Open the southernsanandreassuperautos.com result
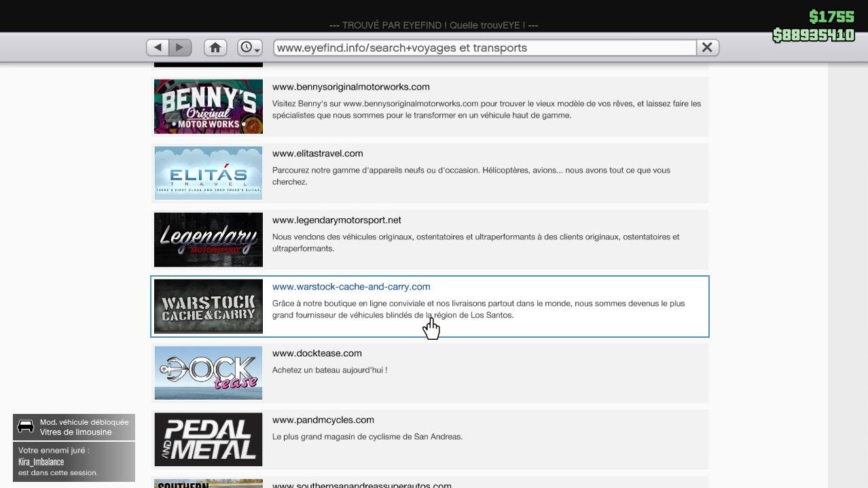This screenshot has width=868, height=488. coord(361,485)
